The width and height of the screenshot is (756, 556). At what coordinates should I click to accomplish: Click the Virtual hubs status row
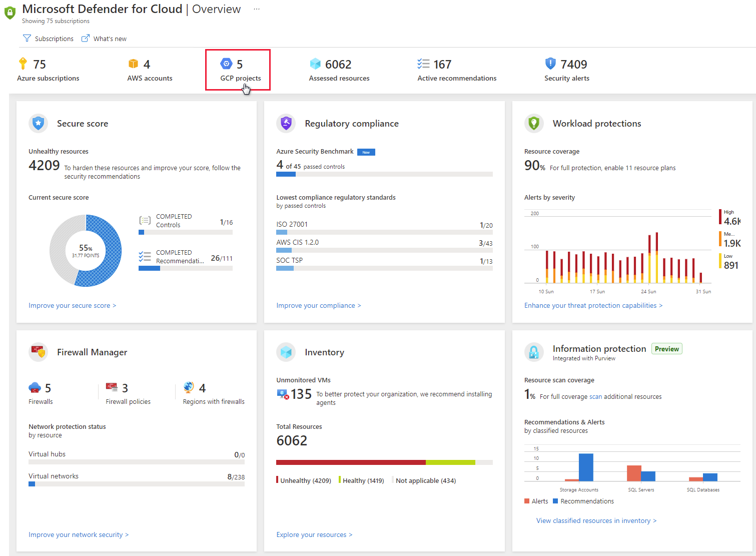137,458
